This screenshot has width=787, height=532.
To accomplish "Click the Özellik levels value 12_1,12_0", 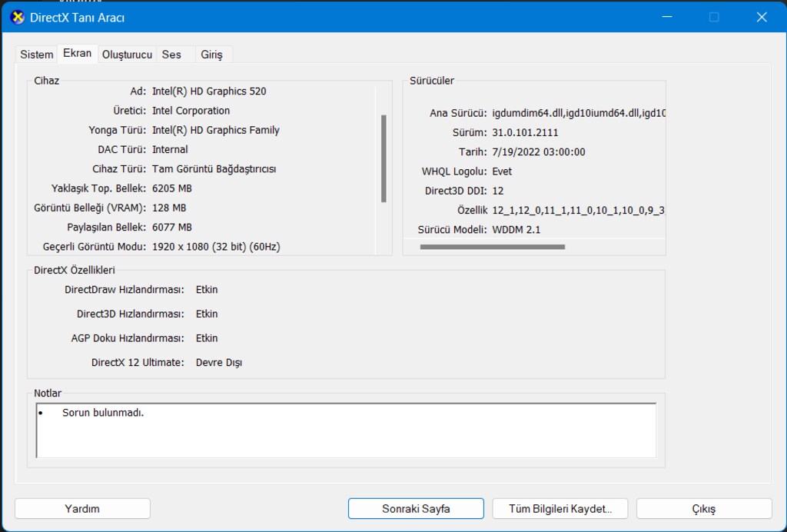I will [x=578, y=211].
